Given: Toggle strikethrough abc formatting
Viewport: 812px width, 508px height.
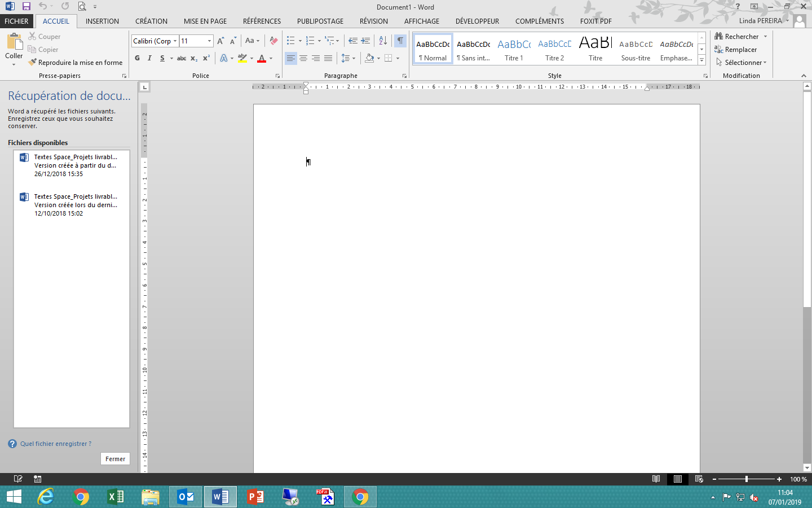Looking at the screenshot, I should pyautogui.click(x=182, y=58).
